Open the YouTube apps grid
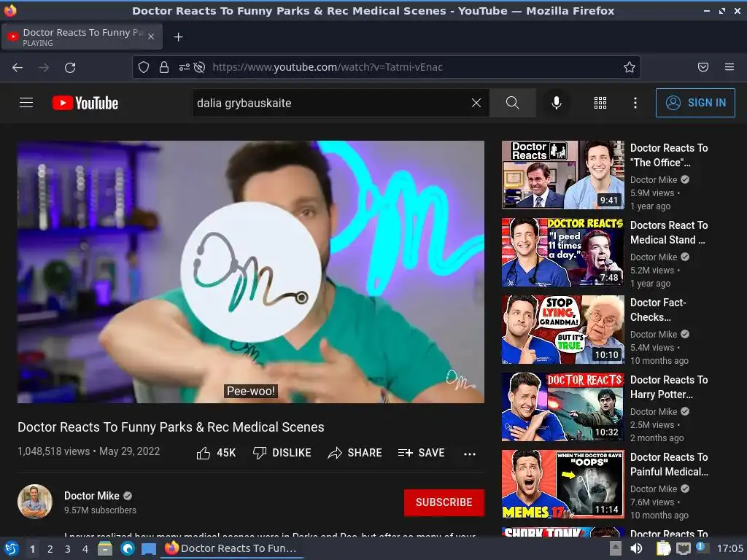747x560 pixels. coord(600,103)
